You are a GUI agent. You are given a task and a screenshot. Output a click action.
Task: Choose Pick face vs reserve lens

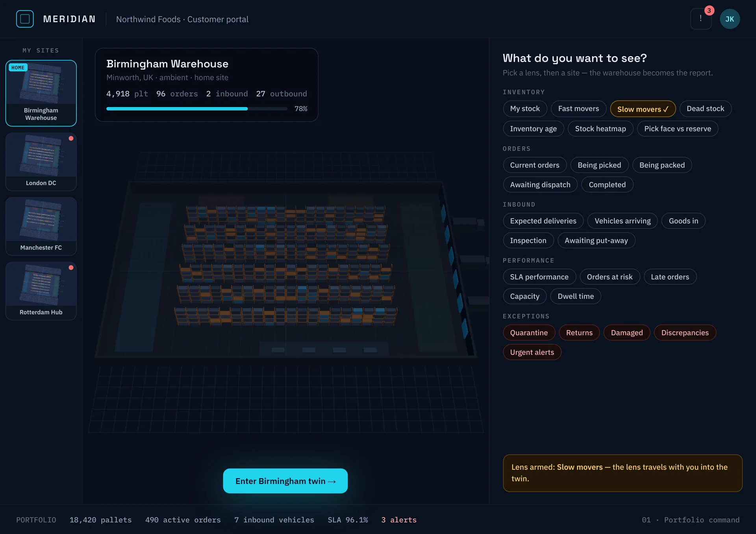click(x=677, y=129)
